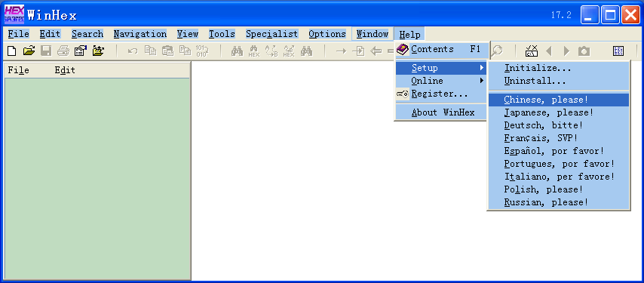Select Deutsch, bitte! language option
Viewport: 644px width, 283px height.
tap(559, 125)
